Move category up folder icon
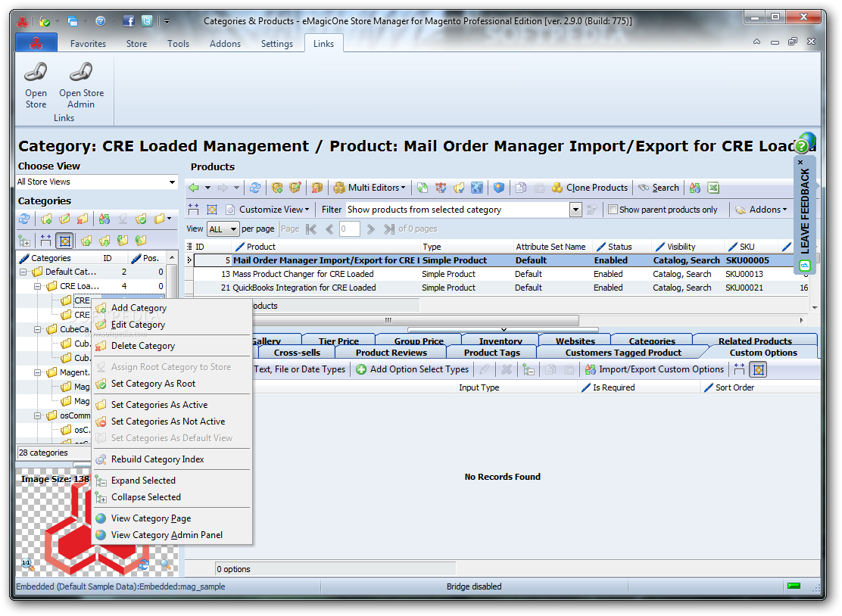842x616 pixels. coord(86,241)
